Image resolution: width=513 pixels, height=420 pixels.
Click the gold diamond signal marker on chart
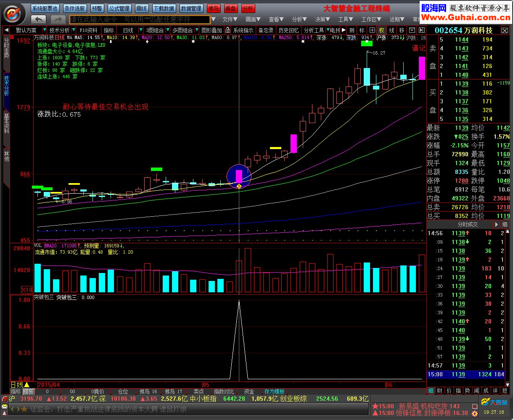pos(239,186)
